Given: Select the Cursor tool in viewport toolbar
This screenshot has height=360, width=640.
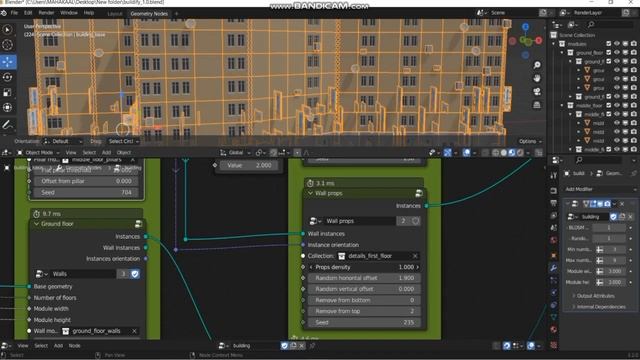Looking at the screenshot, I should [7, 45].
